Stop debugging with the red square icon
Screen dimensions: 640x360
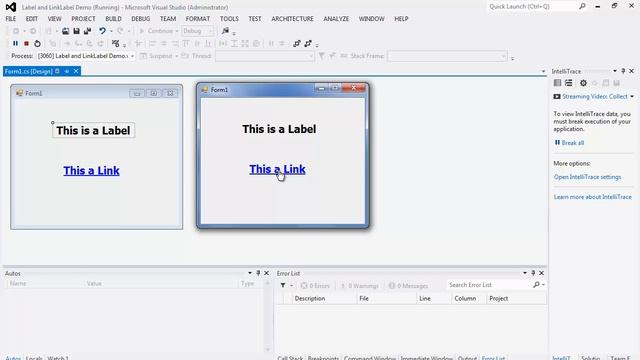click(26, 43)
